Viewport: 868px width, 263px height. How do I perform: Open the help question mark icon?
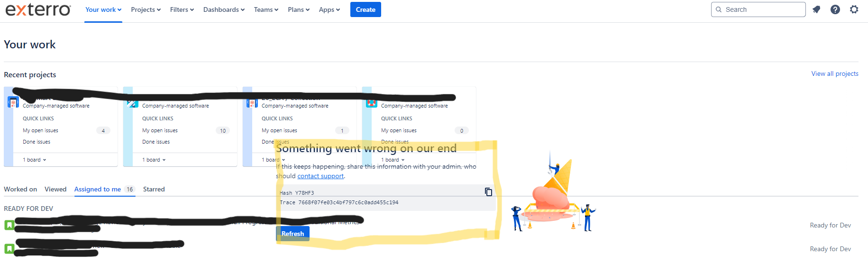click(x=835, y=9)
